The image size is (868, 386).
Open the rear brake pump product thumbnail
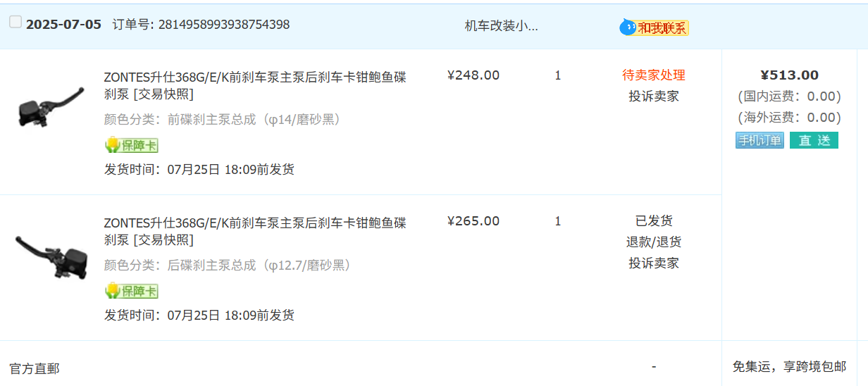51,254
